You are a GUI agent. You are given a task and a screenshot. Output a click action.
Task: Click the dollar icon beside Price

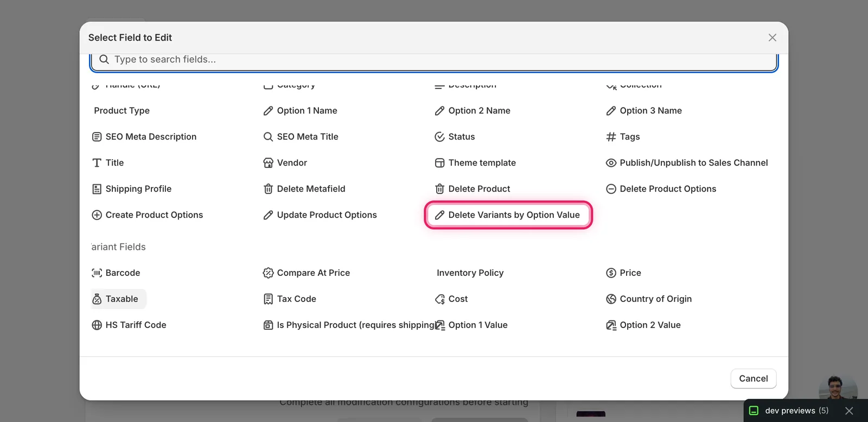pos(611,273)
